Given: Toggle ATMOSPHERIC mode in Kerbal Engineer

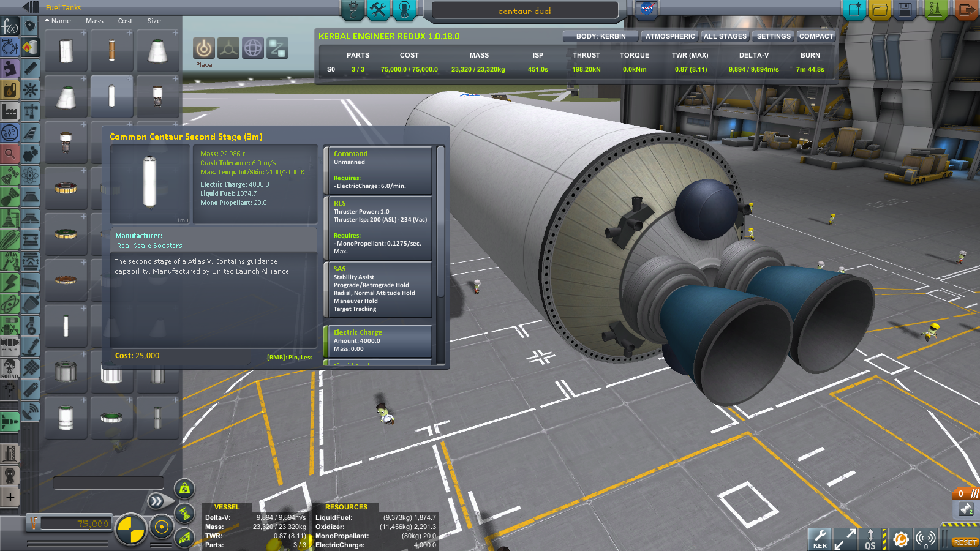Looking at the screenshot, I should [x=670, y=36].
